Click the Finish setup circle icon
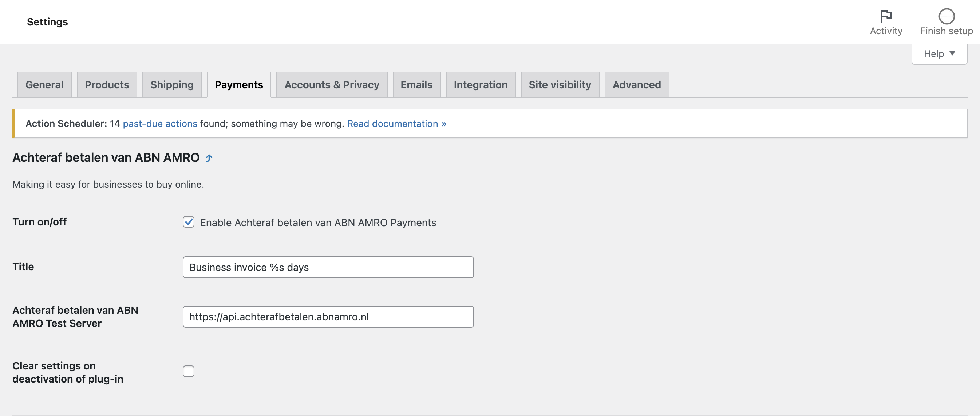980x416 pixels. tap(946, 16)
